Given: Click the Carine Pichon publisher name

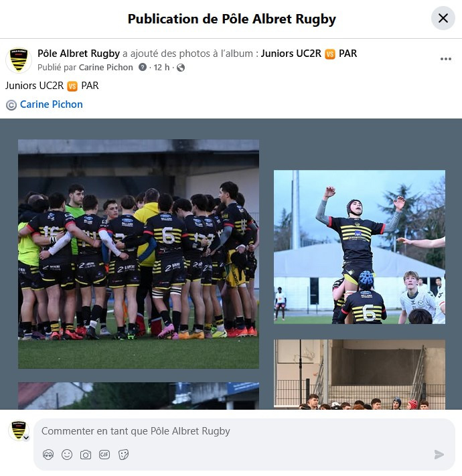Looking at the screenshot, I should 106,68.
